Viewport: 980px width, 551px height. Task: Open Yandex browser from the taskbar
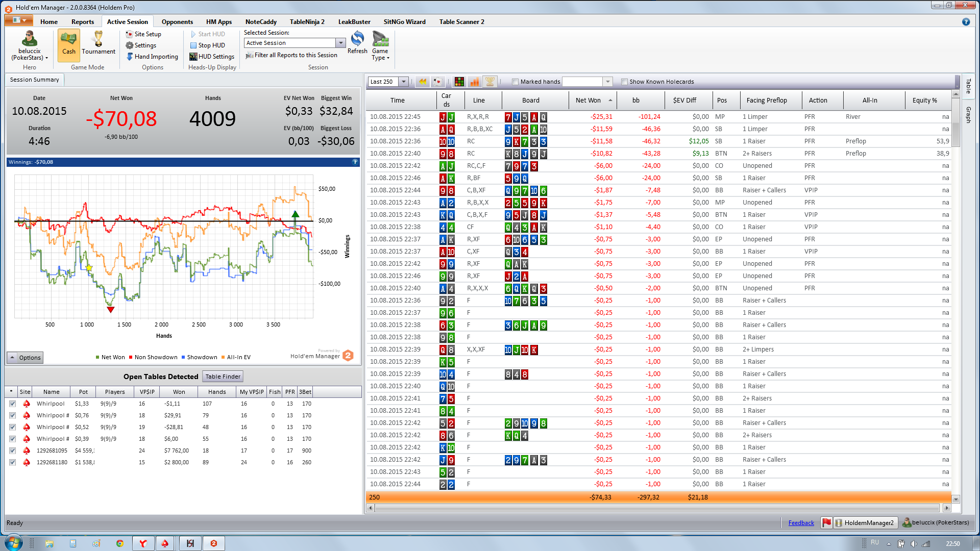[143, 543]
